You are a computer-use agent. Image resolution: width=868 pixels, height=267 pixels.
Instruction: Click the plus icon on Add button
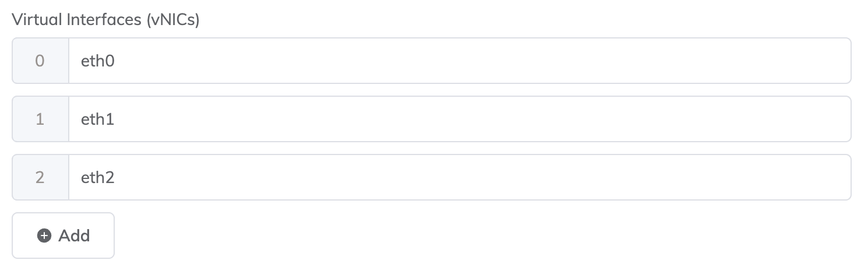tap(44, 236)
